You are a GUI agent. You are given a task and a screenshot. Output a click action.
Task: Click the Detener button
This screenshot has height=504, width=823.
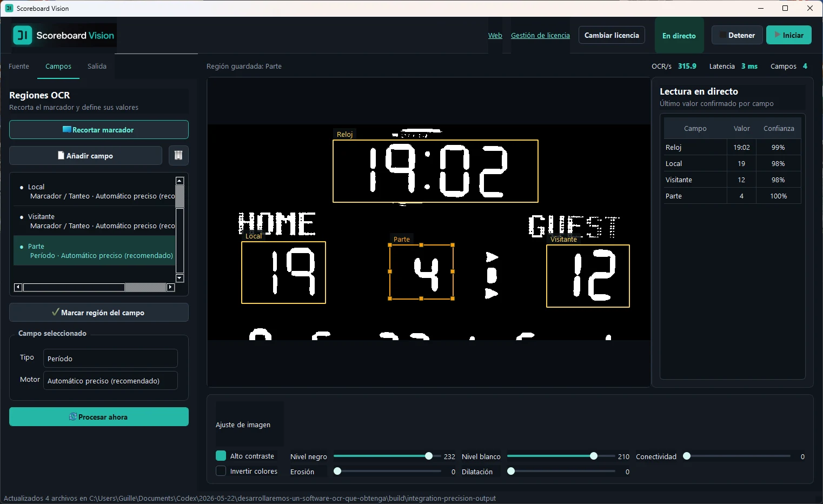pos(737,35)
